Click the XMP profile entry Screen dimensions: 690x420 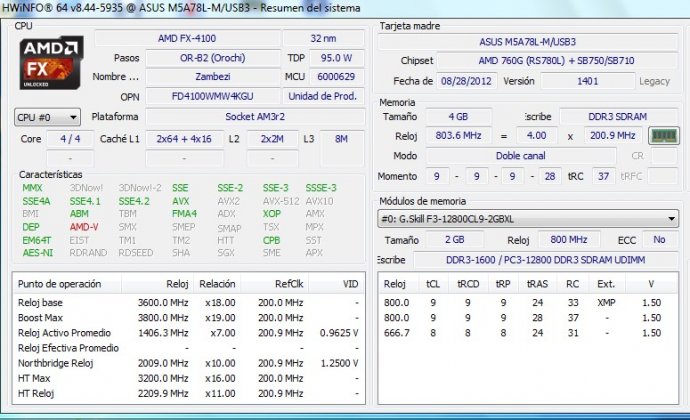point(606,303)
